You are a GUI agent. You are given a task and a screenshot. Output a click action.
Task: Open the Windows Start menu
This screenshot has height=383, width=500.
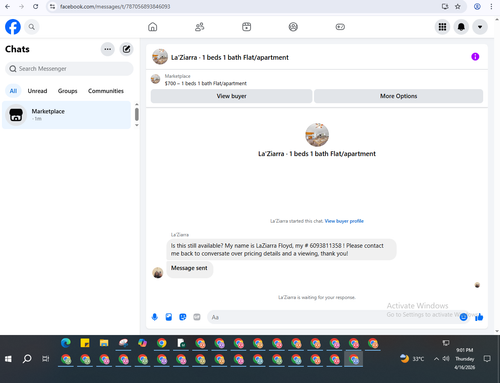point(8,359)
